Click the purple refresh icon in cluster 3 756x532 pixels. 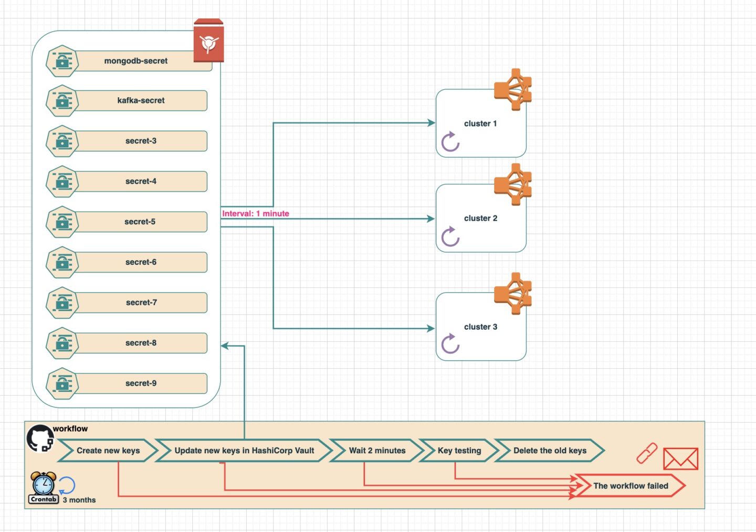point(450,344)
